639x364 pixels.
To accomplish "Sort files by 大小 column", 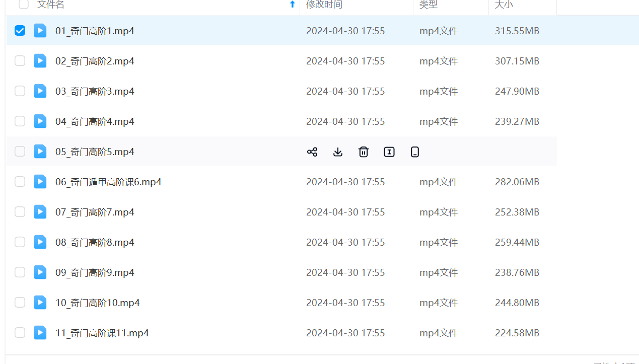I will [x=504, y=5].
